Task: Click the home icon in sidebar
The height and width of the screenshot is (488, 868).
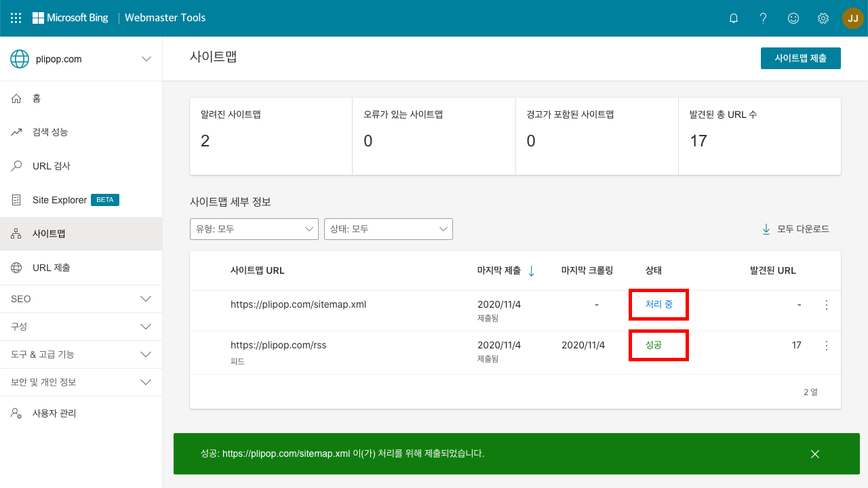Action: (x=17, y=99)
